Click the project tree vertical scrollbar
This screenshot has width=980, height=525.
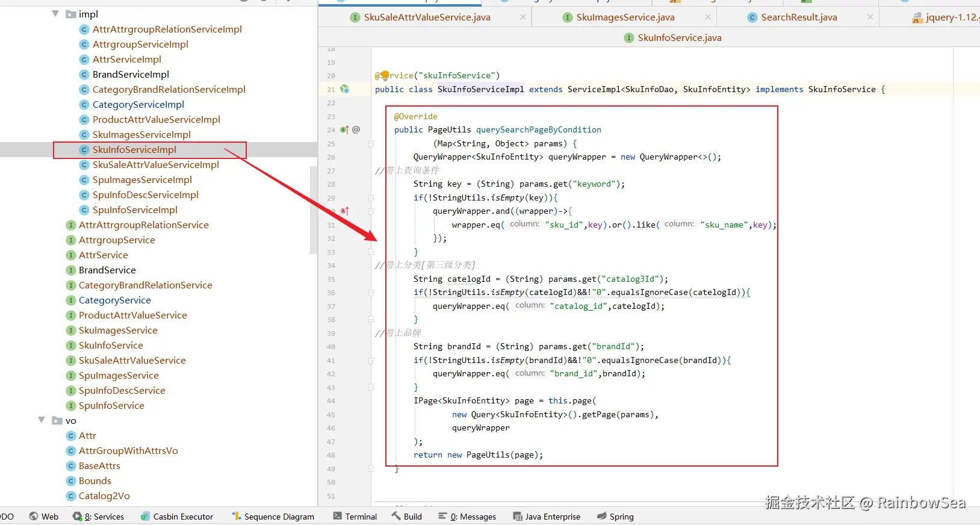coord(313,211)
